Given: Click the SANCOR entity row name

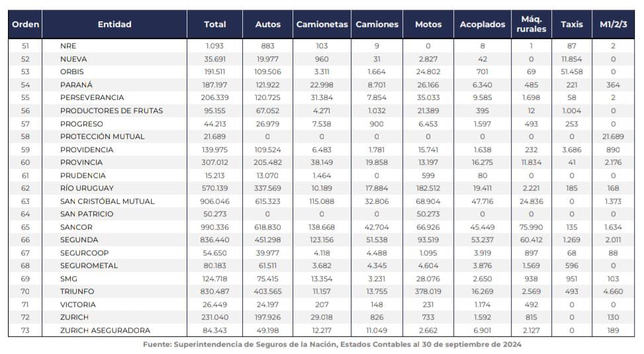Looking at the screenshot, I should 75,227.
